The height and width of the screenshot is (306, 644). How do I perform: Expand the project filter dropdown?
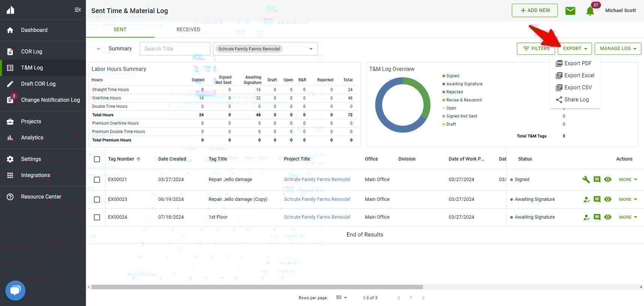click(x=311, y=49)
